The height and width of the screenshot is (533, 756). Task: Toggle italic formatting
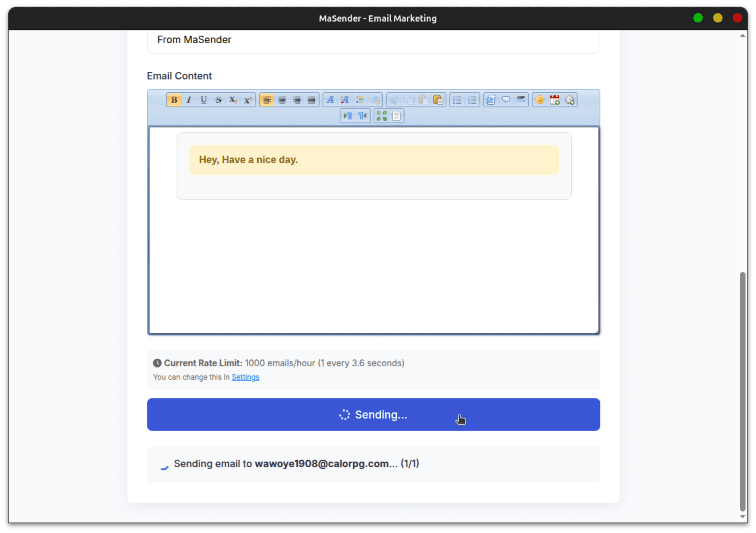pyautogui.click(x=189, y=100)
